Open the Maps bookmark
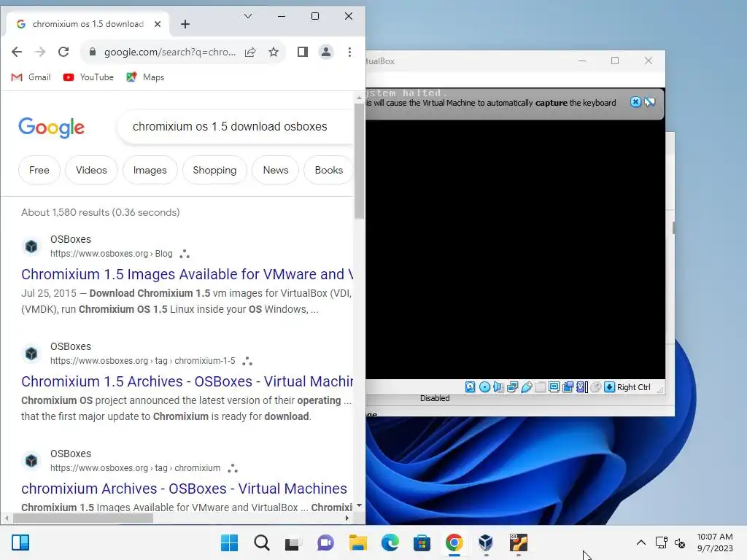 tap(145, 77)
